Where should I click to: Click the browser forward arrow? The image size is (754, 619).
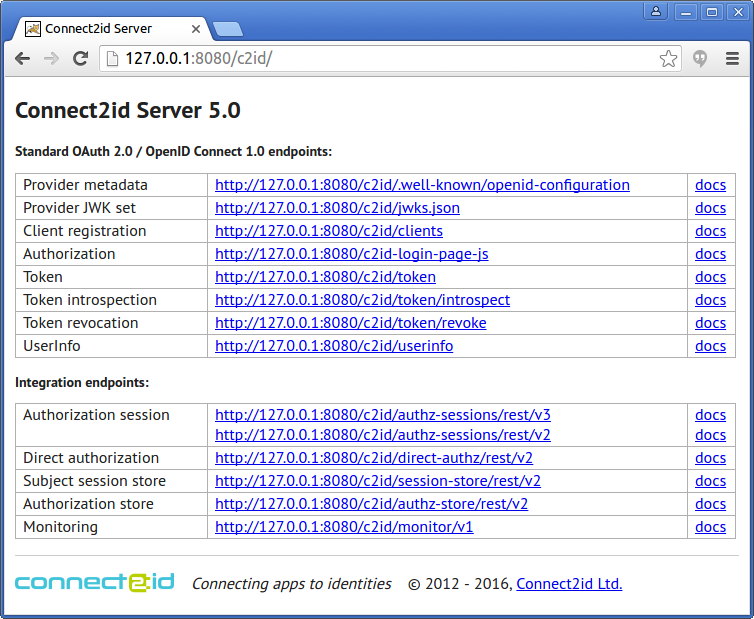pyautogui.click(x=51, y=59)
